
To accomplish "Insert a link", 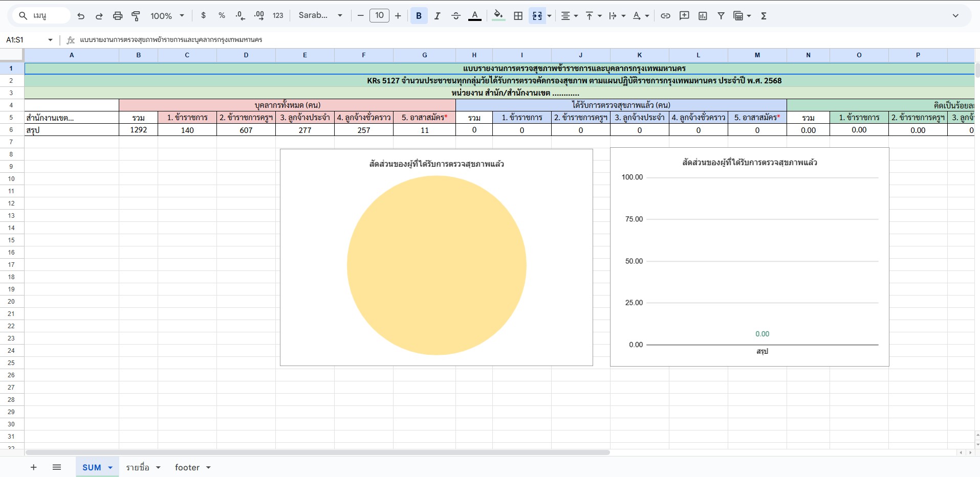I will 665,16.
